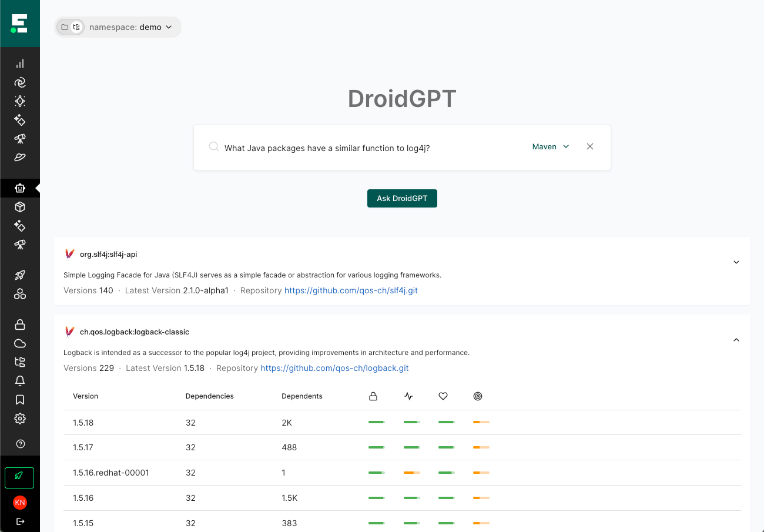The image size is (764, 532).
Task: Open the package cube icon in sidebar
Action: tap(20, 207)
